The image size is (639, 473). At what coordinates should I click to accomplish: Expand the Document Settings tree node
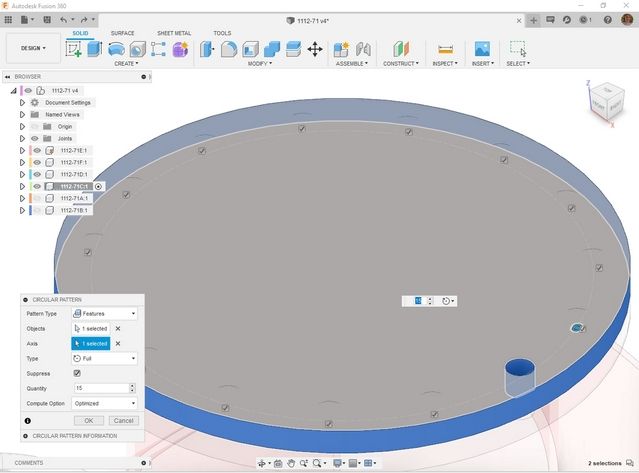click(x=22, y=103)
